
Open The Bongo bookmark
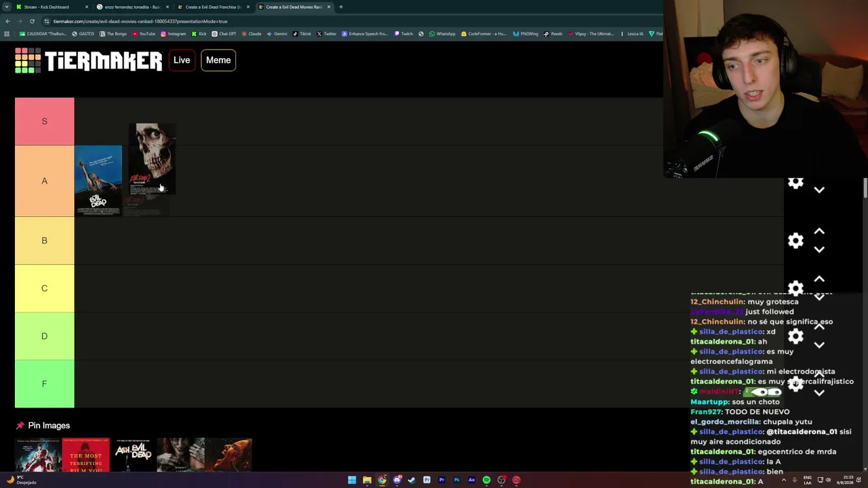(x=113, y=34)
